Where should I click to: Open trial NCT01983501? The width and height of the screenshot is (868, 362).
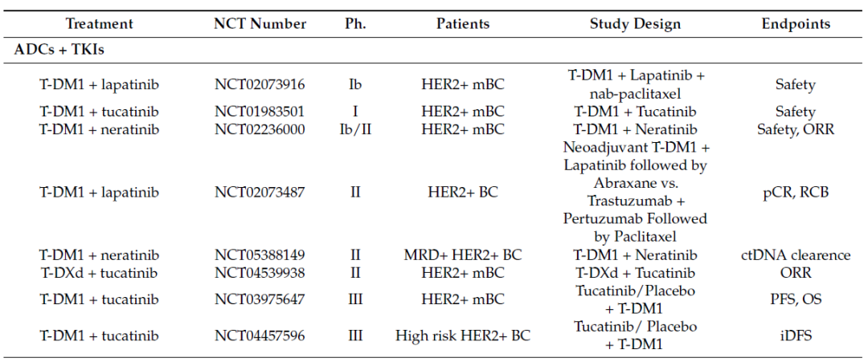260,112
